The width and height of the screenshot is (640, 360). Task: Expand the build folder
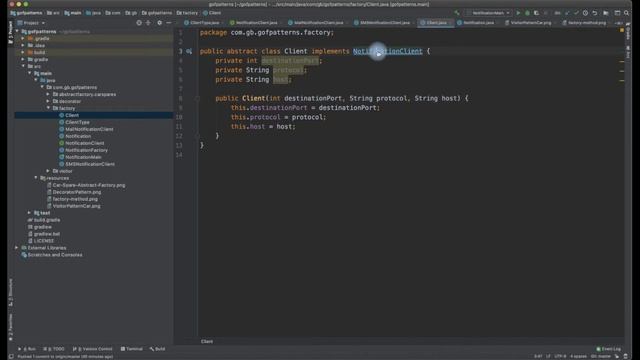pos(23,52)
